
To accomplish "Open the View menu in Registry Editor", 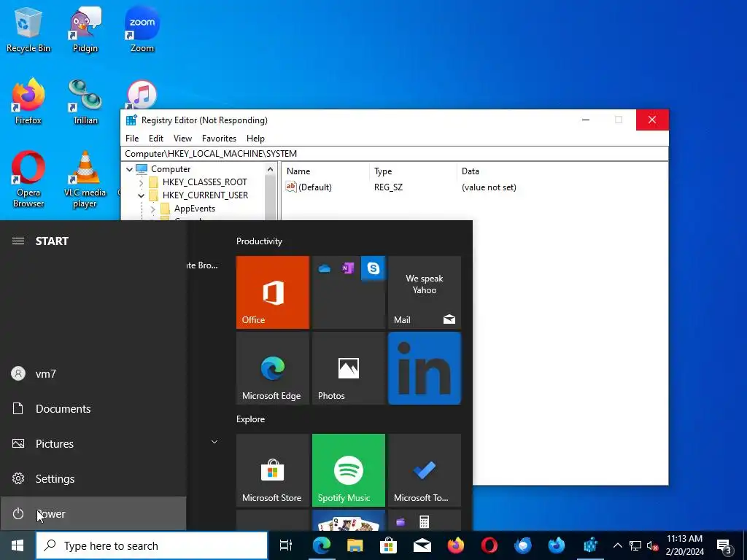I will (x=182, y=139).
